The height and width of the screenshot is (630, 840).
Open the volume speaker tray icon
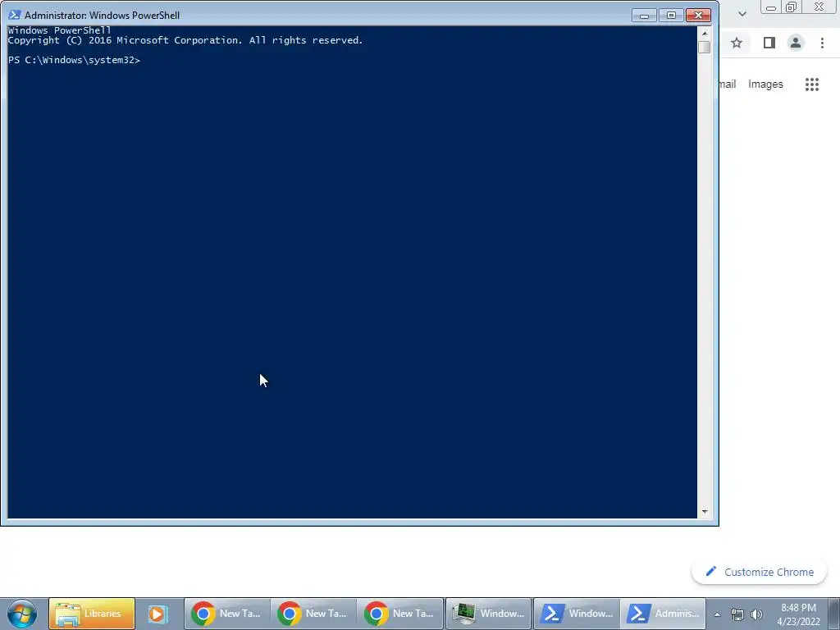756,614
